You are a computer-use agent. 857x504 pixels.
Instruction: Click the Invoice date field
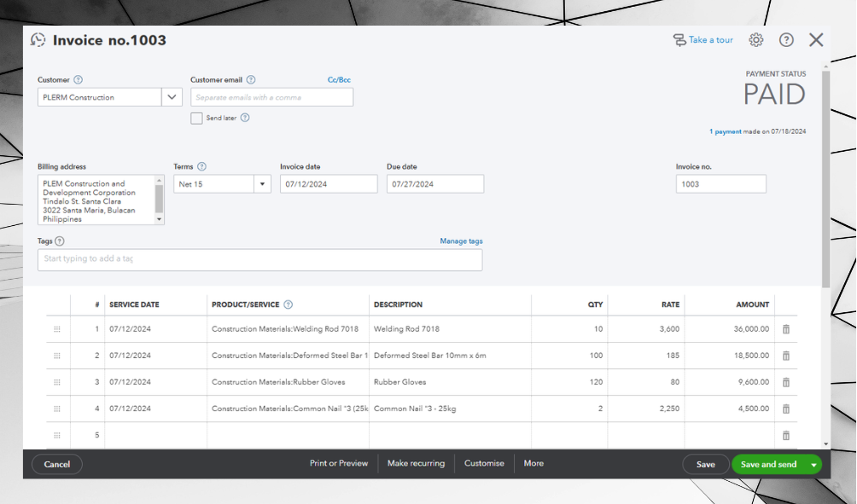click(329, 184)
